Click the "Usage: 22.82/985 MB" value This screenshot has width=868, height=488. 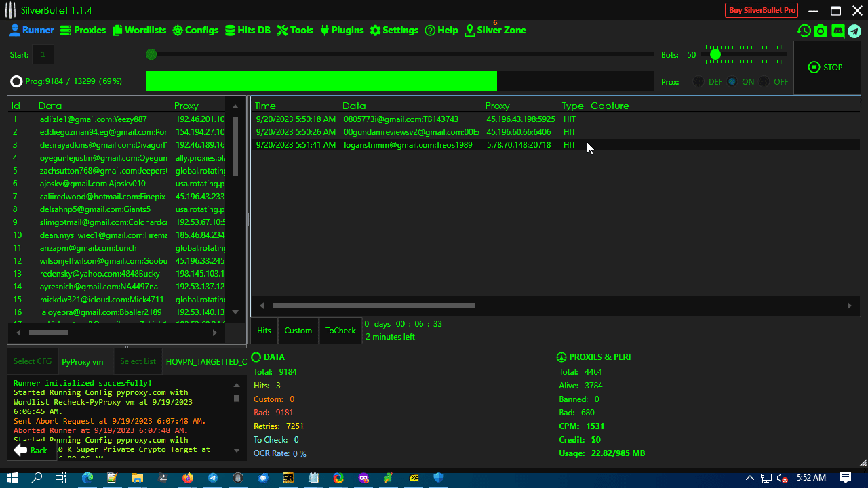[618, 453]
